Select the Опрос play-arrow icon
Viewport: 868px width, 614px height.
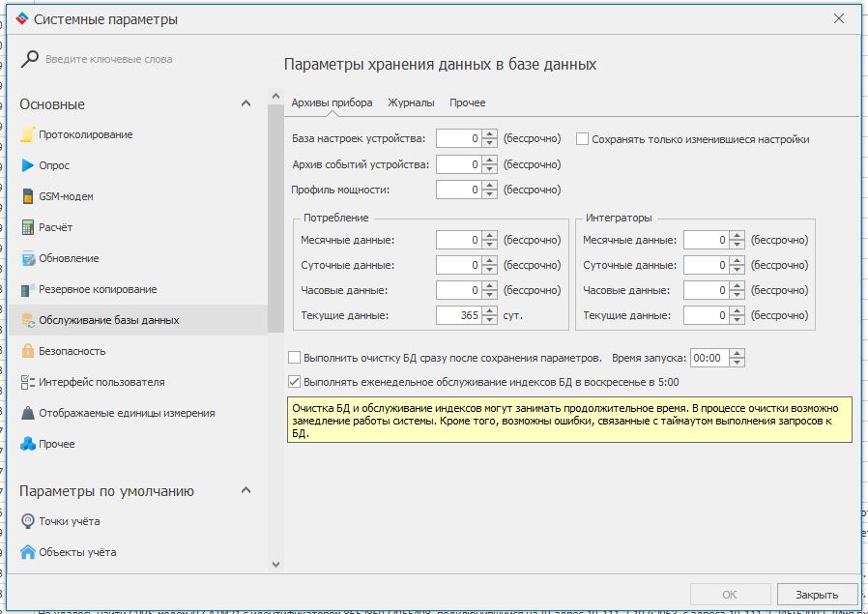pyautogui.click(x=28, y=165)
